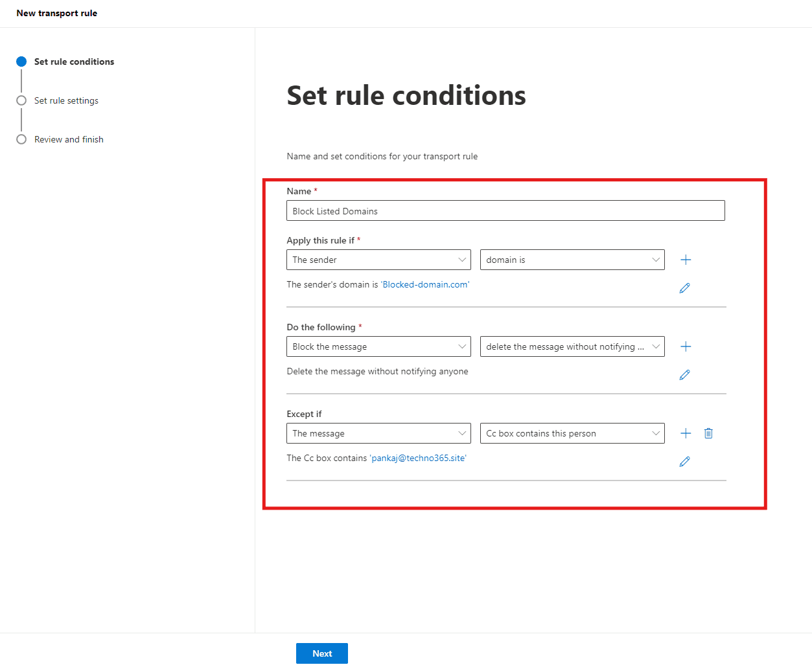Open the 'The sender' condition dropdown
Viewport: 812px width, 667px height.
point(378,260)
